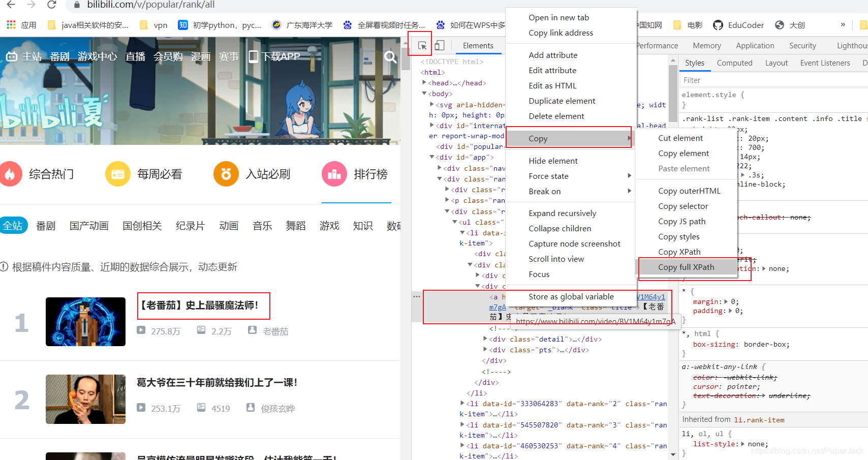The height and width of the screenshot is (460, 868).
Task: Click the 每周必看 yellow icon
Action: click(118, 174)
